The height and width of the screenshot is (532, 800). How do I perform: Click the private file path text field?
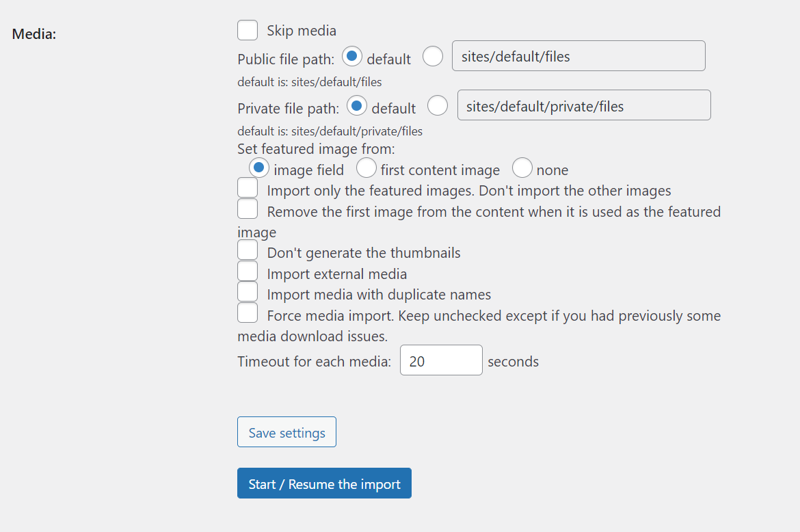coord(583,105)
